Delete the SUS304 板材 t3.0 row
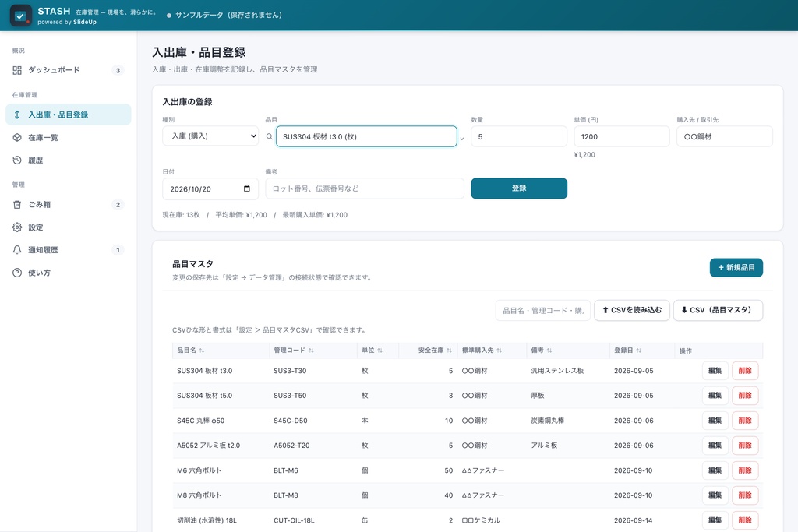Viewport: 798px width, 532px height. (745, 371)
